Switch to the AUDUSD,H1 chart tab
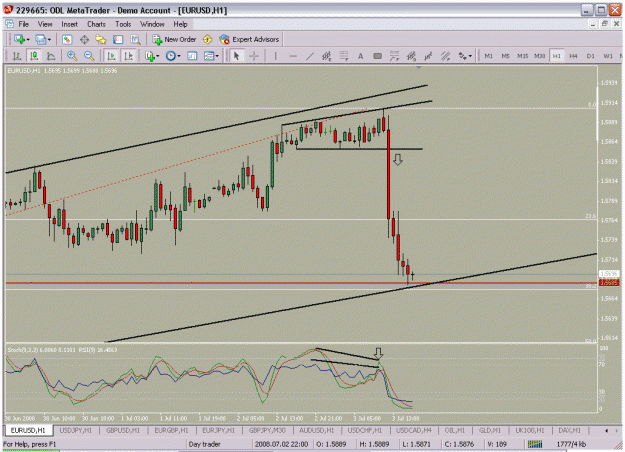Screen dimensions: 625x452 (x=316, y=430)
